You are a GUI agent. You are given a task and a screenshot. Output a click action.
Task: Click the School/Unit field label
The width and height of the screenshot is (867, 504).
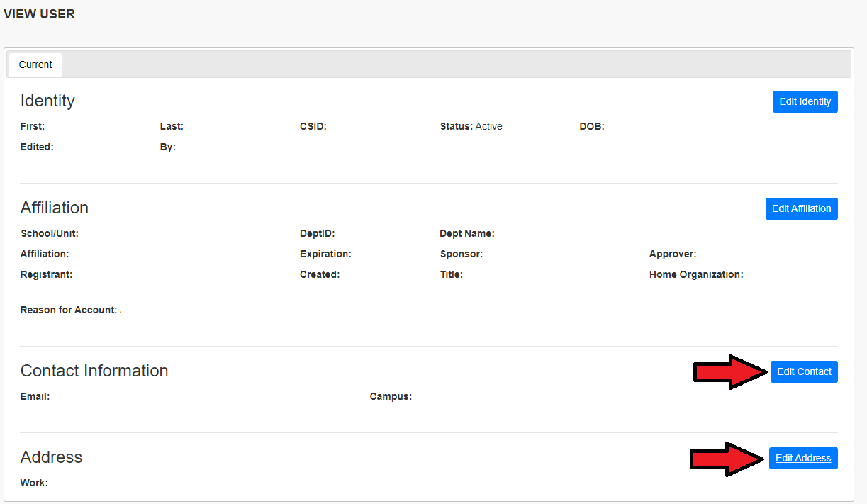pos(50,233)
